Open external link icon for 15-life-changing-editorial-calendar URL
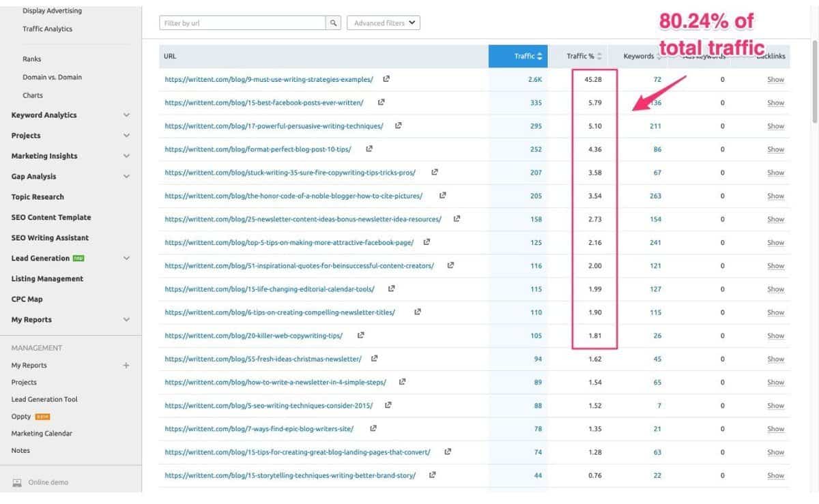This screenshot has width=819, height=504. pyautogui.click(x=391, y=288)
